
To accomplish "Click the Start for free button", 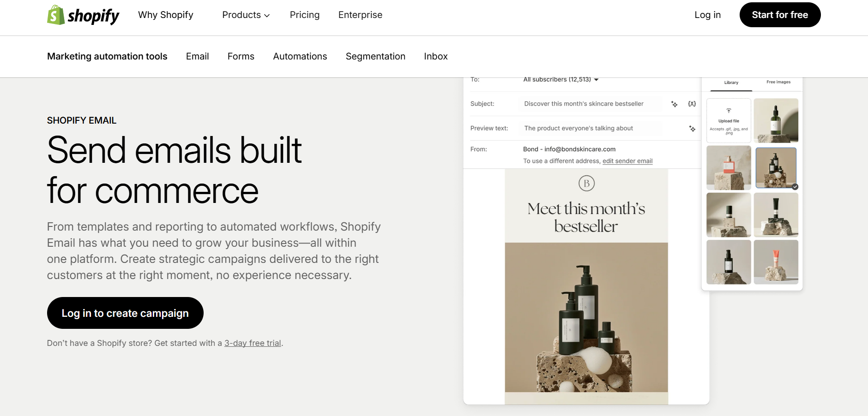I will pyautogui.click(x=780, y=15).
